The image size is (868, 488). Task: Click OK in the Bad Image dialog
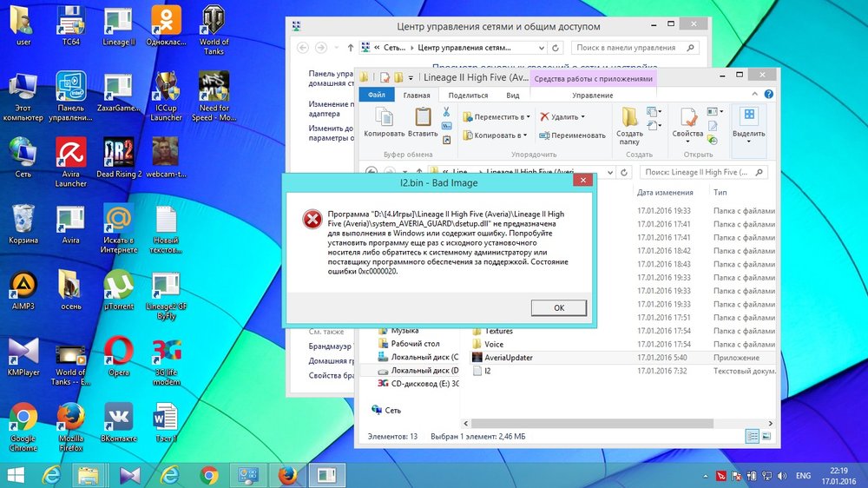click(x=558, y=308)
